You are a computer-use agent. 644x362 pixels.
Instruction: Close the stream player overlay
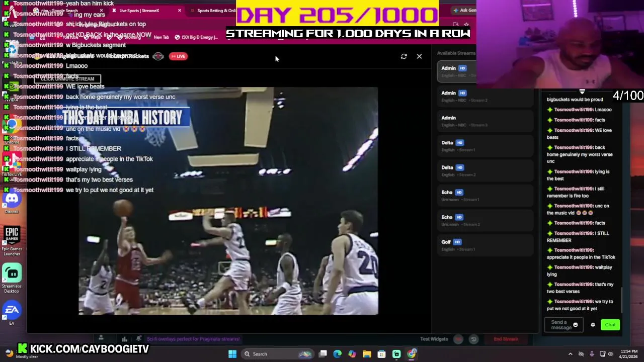coord(419,56)
